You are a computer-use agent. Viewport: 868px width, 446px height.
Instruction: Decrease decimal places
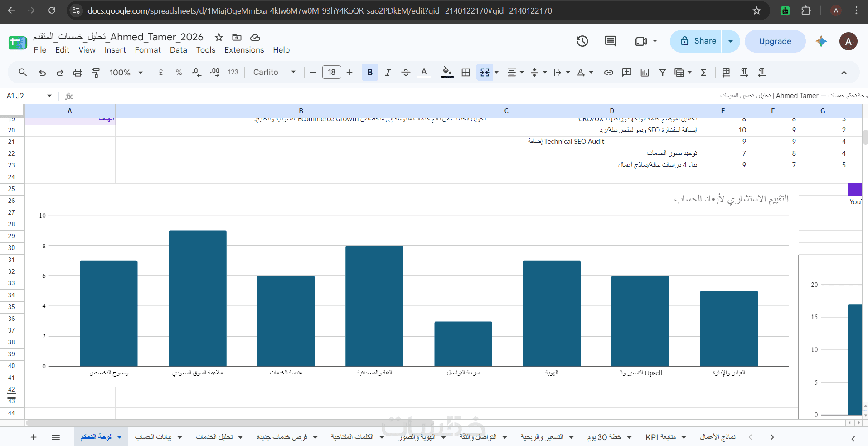[197, 73]
